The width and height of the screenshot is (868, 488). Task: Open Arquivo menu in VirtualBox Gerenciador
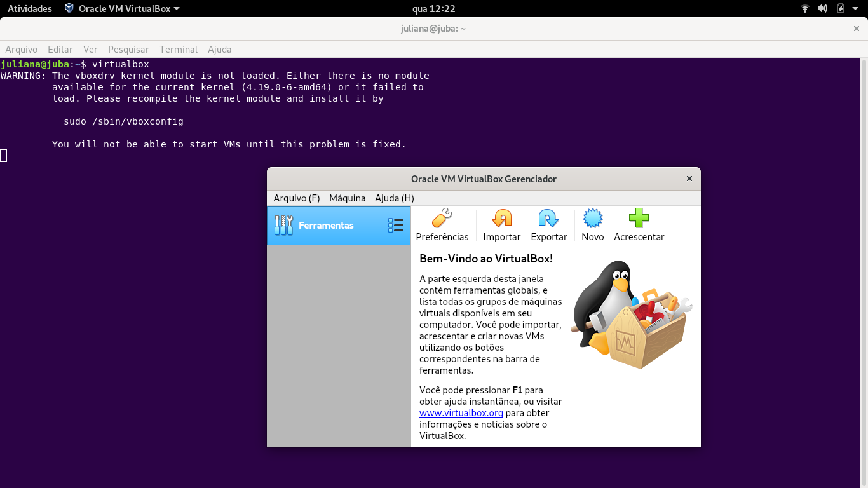pyautogui.click(x=296, y=198)
